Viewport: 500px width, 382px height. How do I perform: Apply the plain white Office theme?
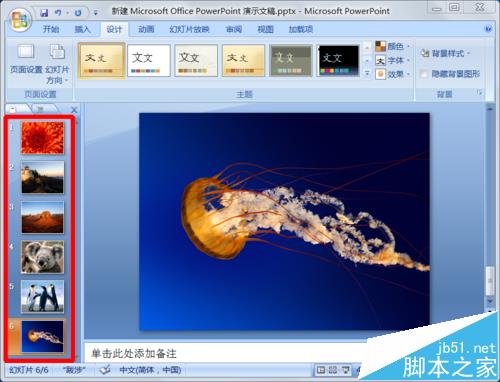(149, 61)
